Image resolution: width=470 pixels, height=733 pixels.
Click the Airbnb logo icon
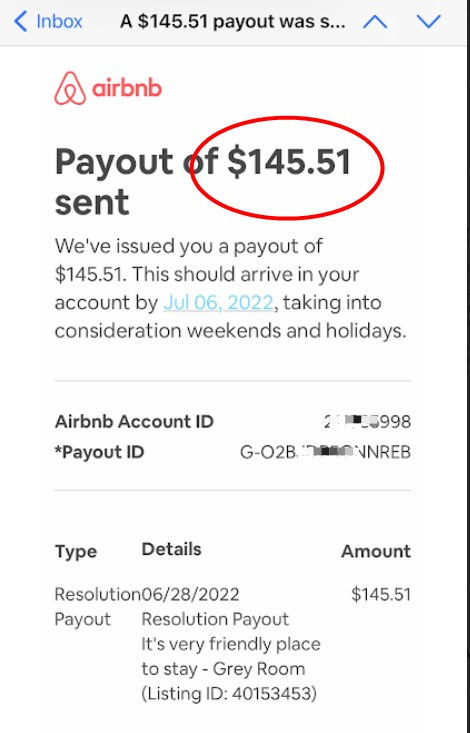pos(70,88)
